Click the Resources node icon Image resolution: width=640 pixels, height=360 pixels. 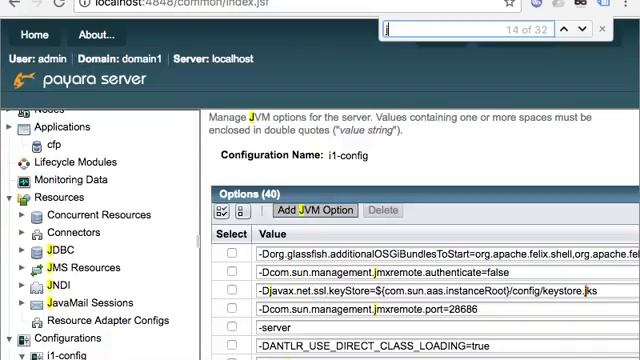(24, 199)
